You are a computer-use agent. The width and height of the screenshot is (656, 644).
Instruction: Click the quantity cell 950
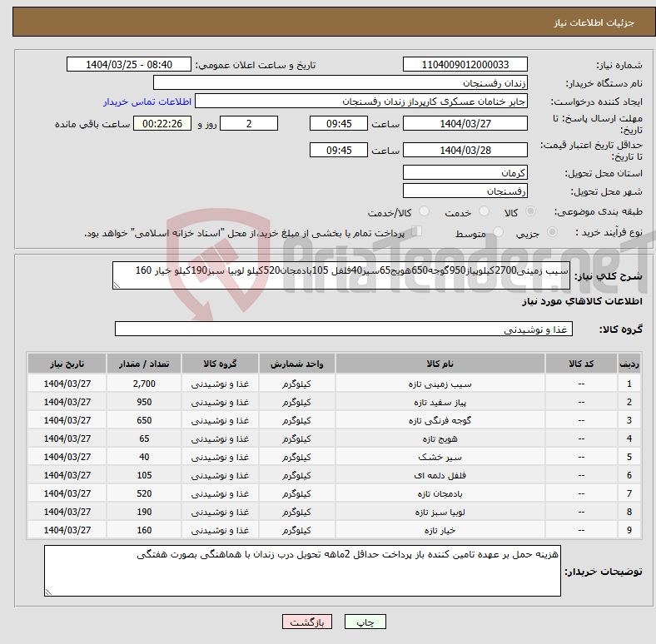tap(144, 402)
